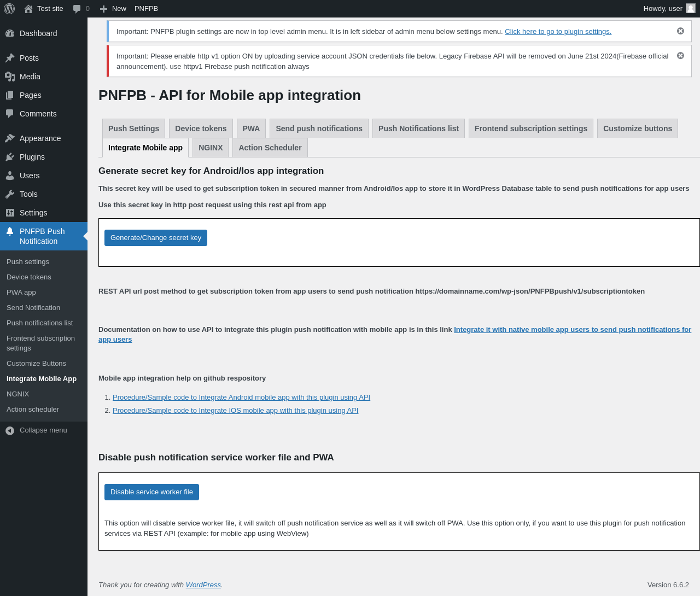Open the New content menu
Screen dimensions: 700x596
[x=113, y=9]
